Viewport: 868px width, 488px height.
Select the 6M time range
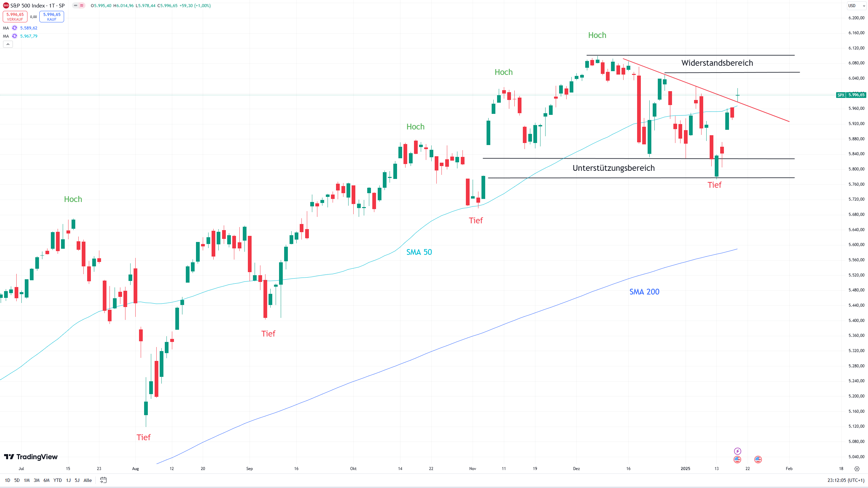point(46,480)
